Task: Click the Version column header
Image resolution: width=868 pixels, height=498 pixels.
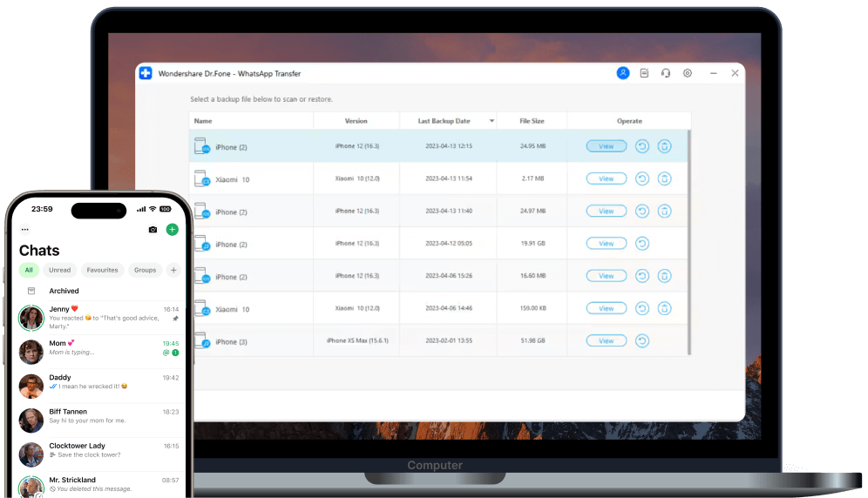Action: pyautogui.click(x=356, y=121)
